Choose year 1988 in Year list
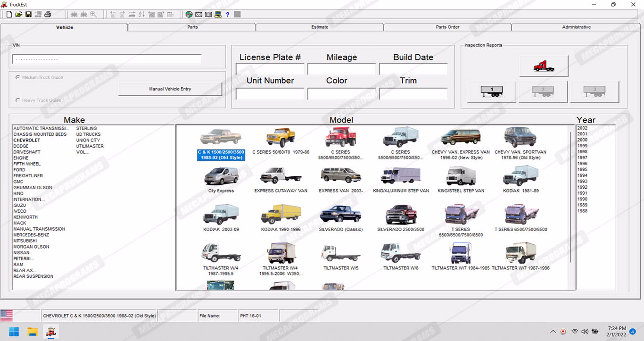The width and height of the screenshot is (644, 341). click(x=582, y=211)
